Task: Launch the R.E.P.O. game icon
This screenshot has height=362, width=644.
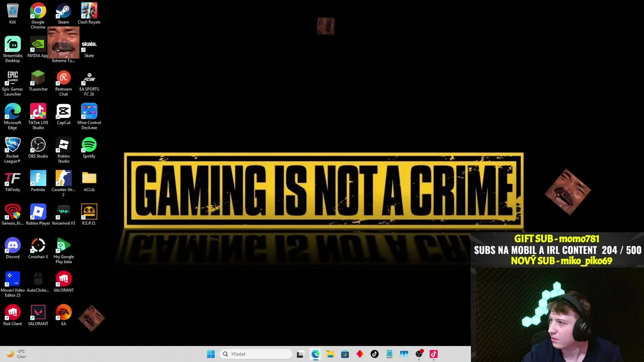Action: click(89, 215)
